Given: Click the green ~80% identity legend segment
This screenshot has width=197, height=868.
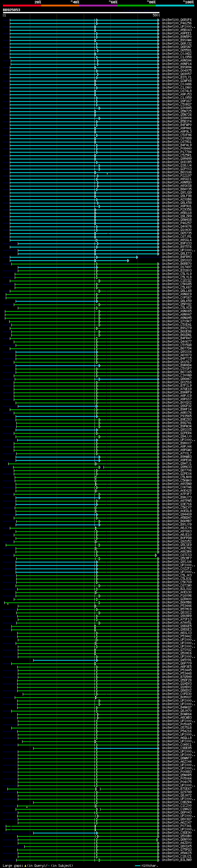Looking at the screenshot, I should (x=137, y=6).
